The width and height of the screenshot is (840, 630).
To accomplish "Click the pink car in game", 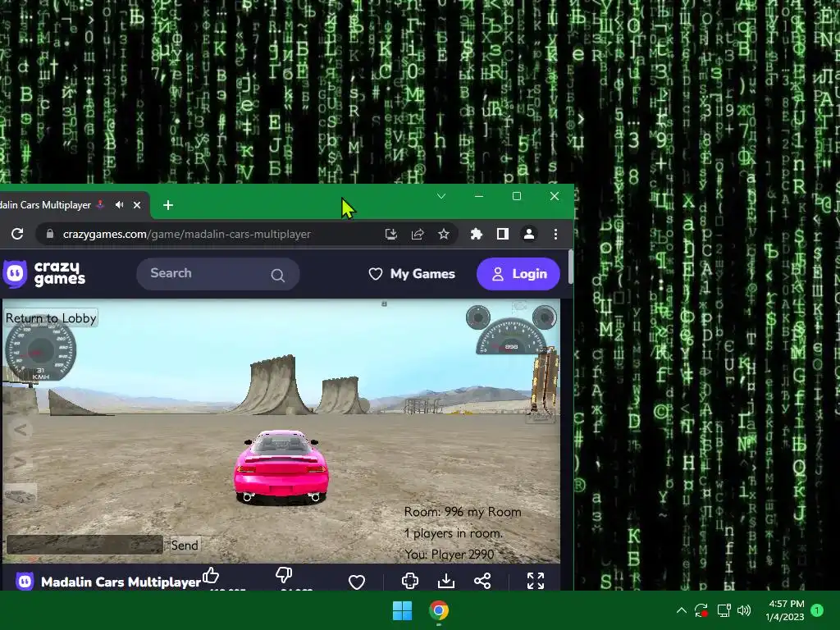I will click(x=281, y=467).
